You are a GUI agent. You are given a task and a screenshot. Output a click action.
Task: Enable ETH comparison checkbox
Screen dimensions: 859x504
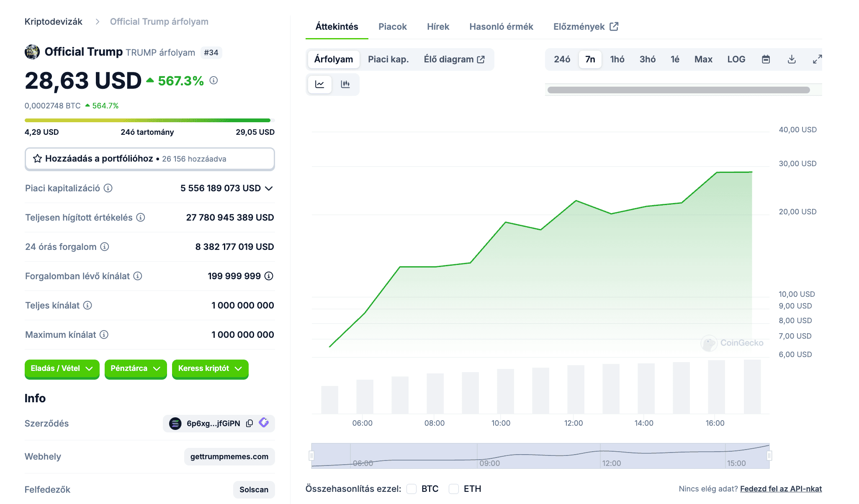pos(454,489)
